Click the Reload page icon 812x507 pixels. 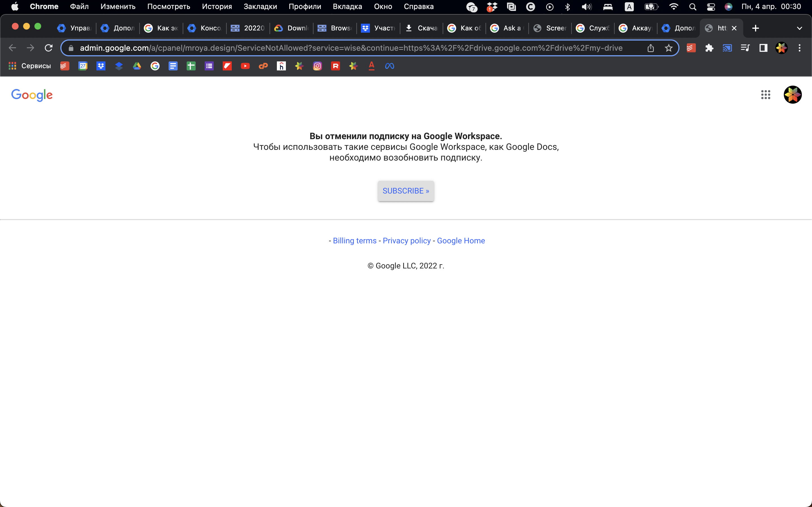tap(49, 48)
